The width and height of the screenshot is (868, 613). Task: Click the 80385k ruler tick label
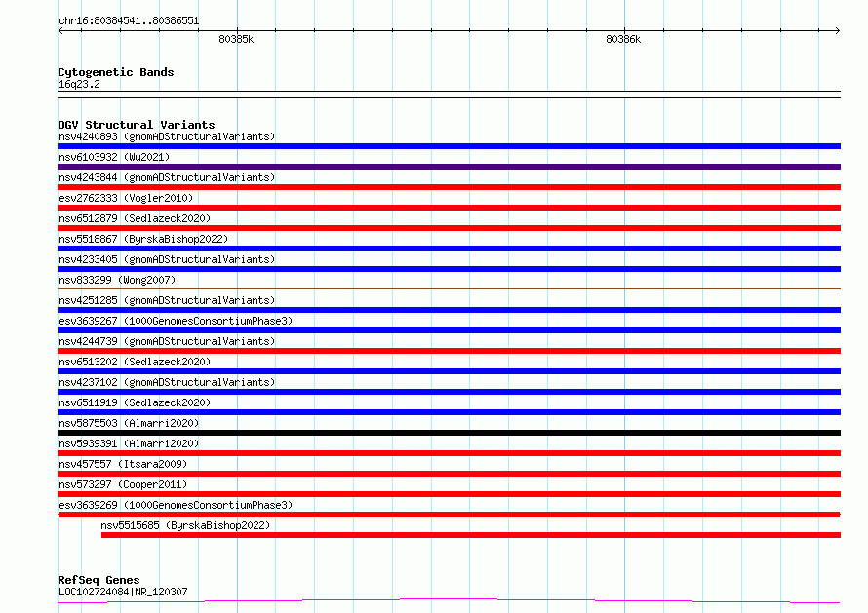tap(236, 39)
